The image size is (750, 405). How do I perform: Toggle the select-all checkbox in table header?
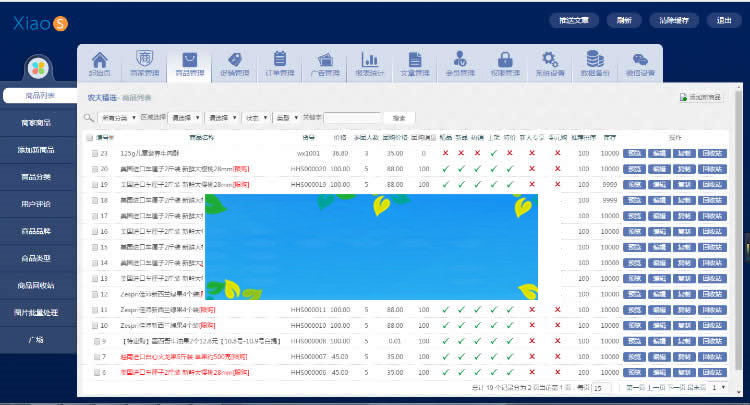[x=89, y=138]
